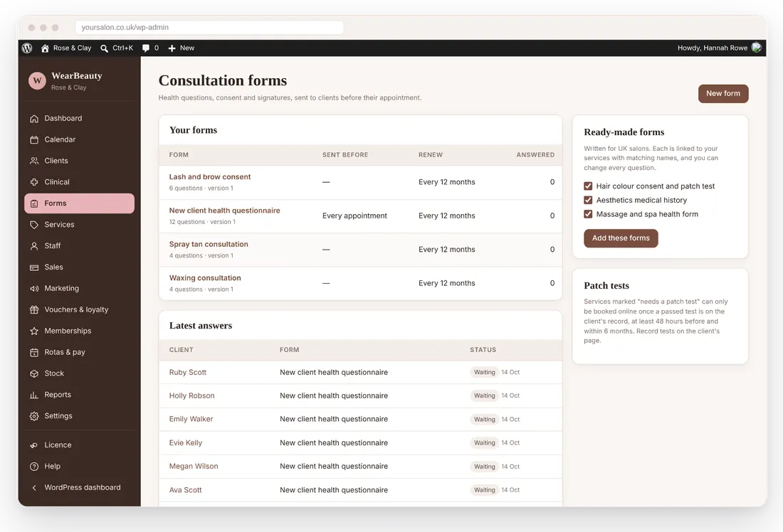
Task: Click the Forms clipboard icon
Action: coord(34,203)
